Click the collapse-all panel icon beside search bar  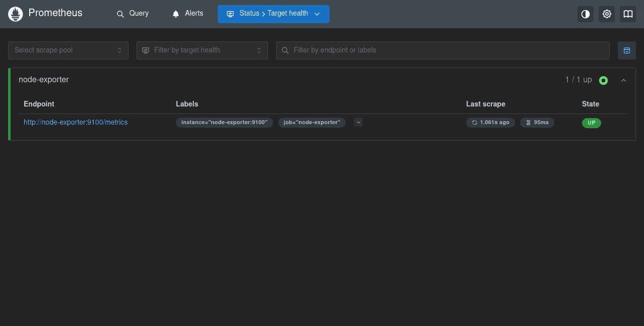[626, 50]
